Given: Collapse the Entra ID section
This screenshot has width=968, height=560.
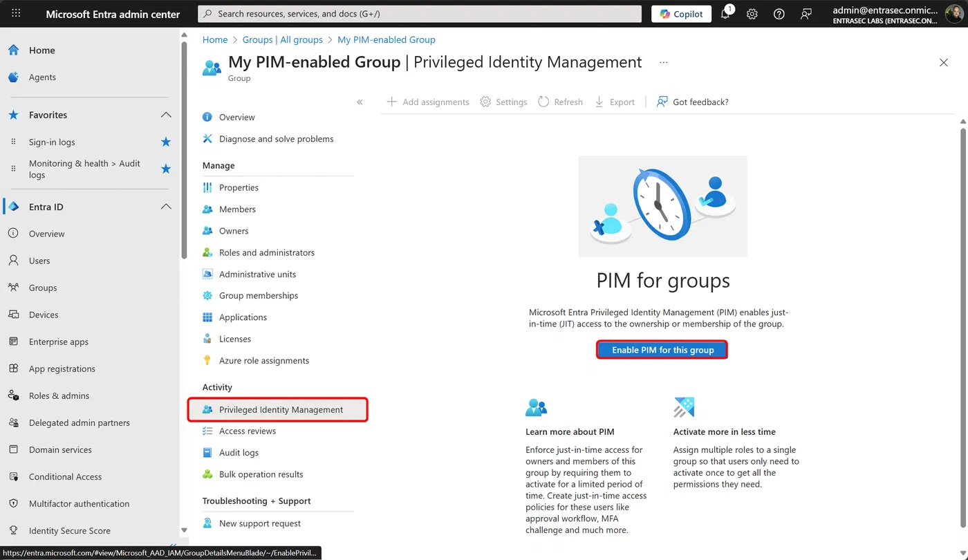Looking at the screenshot, I should click(166, 207).
